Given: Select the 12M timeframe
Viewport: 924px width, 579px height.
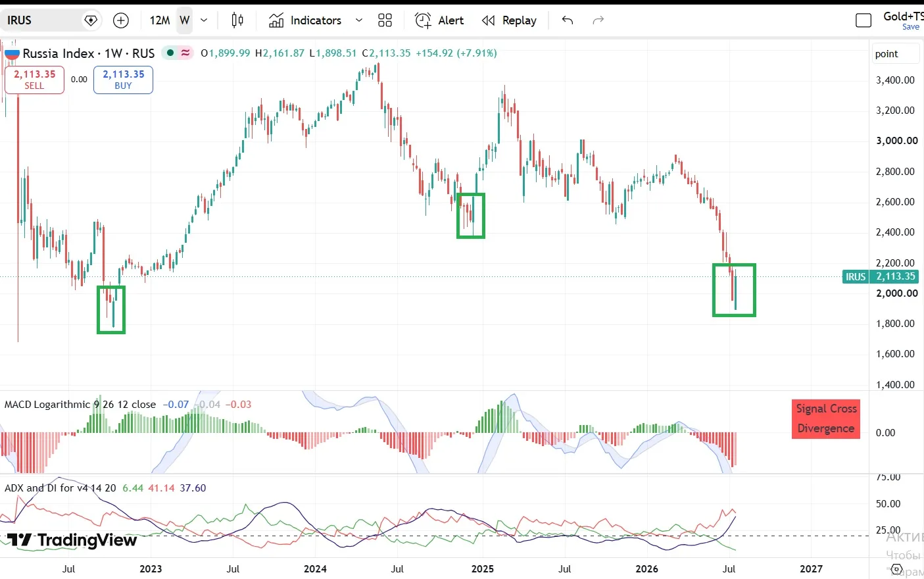Looking at the screenshot, I should pos(160,20).
